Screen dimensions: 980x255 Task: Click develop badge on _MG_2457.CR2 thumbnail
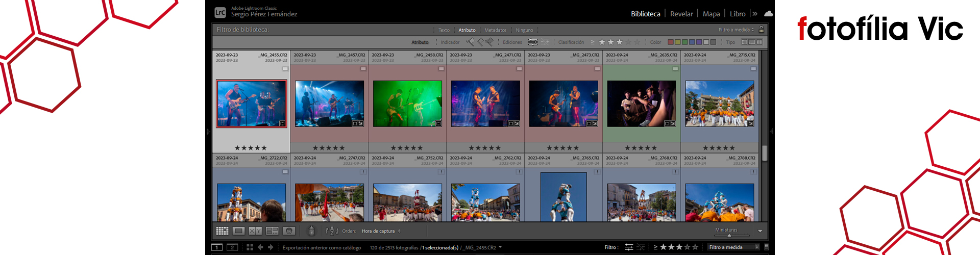[x=360, y=123]
